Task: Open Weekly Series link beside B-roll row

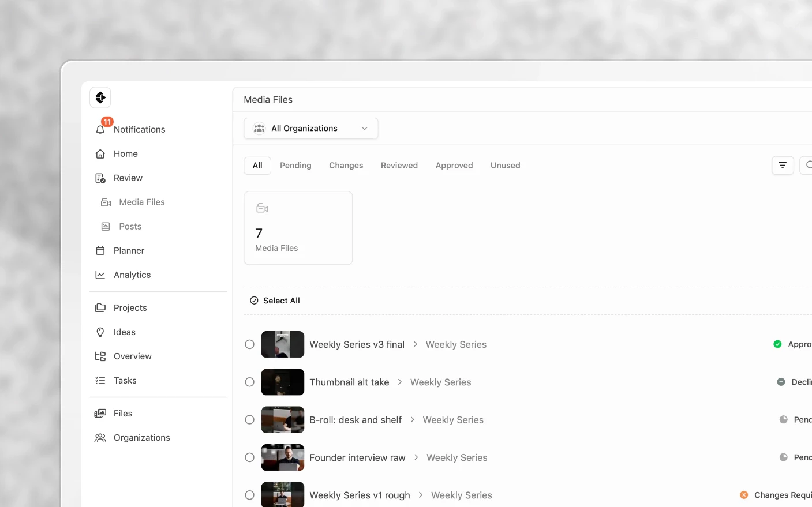Action: 453,420
